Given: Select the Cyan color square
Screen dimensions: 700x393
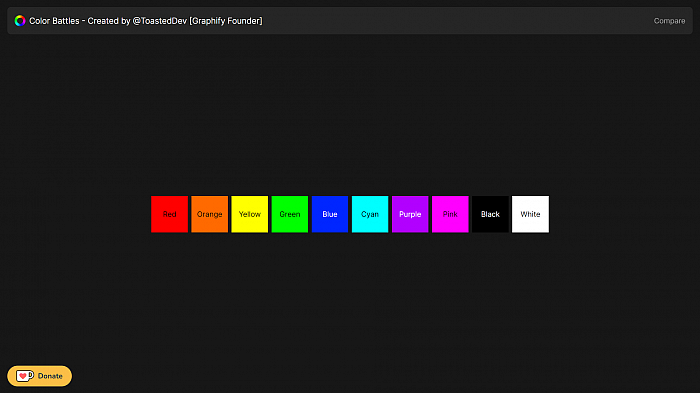Looking at the screenshot, I should (x=370, y=214).
